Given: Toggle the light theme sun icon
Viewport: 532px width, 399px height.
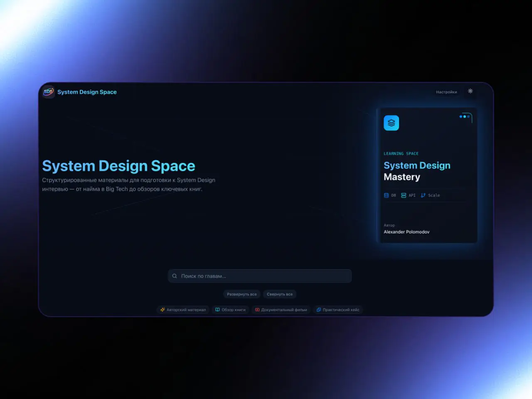Looking at the screenshot, I should pos(470,91).
